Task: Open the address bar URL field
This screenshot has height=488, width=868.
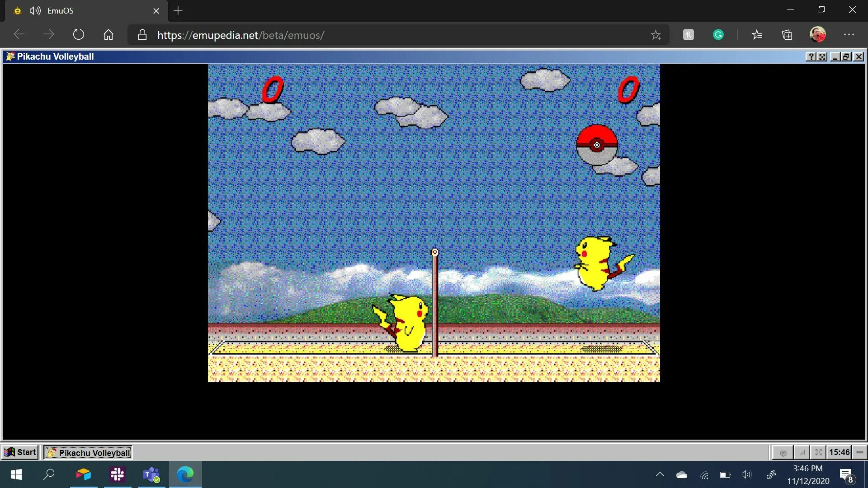Action: pyautogui.click(x=242, y=35)
